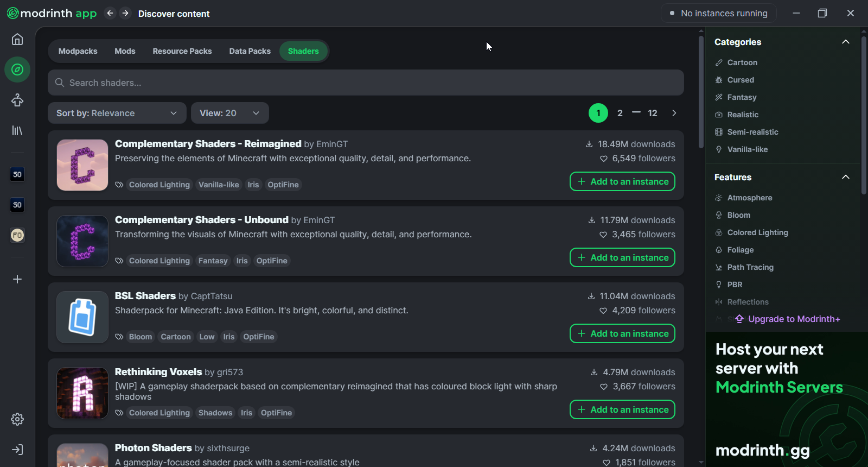Open the FO instance avatar in sidebar
This screenshot has width=868, height=467.
17,235
